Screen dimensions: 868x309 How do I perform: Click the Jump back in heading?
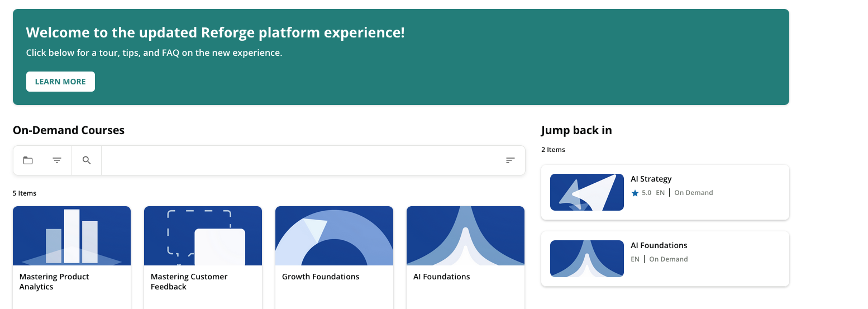tap(576, 130)
